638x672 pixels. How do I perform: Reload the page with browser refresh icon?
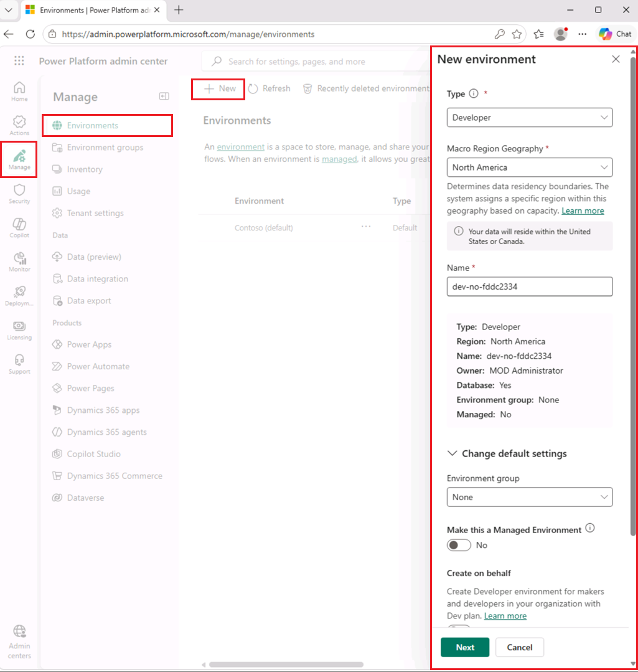pyautogui.click(x=30, y=34)
